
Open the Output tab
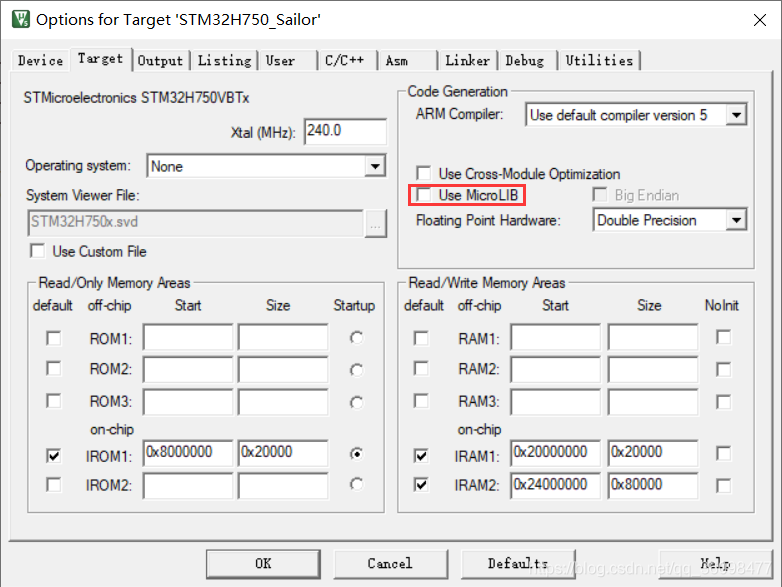coord(160,61)
